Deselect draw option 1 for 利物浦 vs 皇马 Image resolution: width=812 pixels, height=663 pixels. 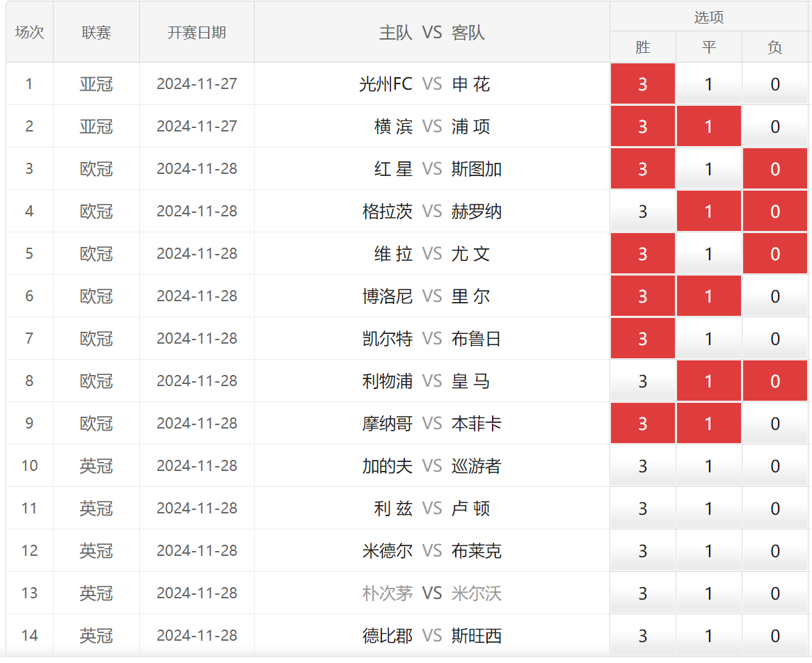[x=709, y=381]
